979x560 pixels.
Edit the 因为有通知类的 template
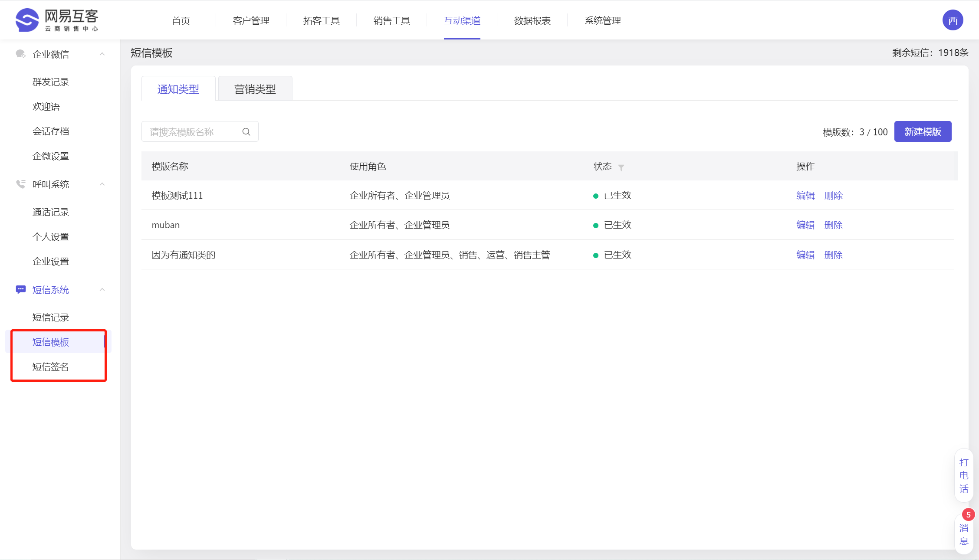(x=805, y=255)
